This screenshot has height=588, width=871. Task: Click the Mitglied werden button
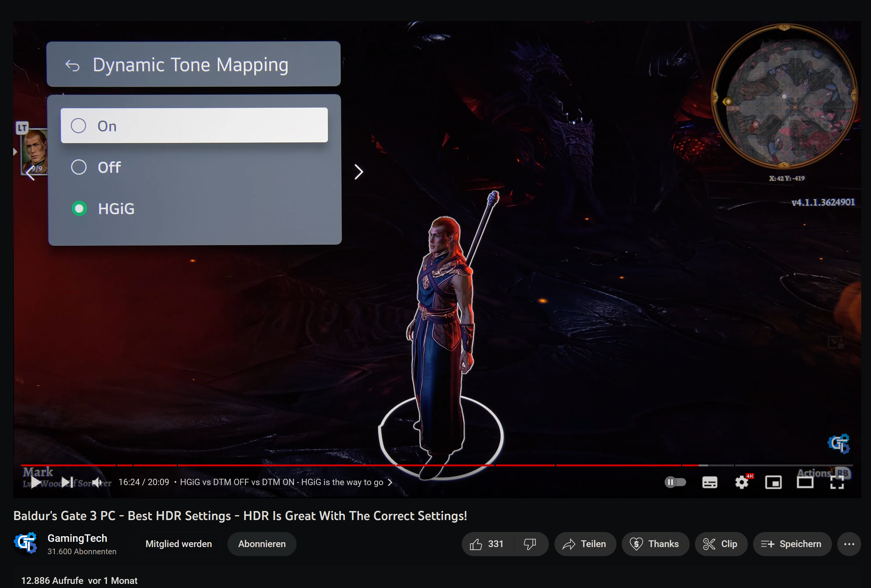click(x=178, y=544)
